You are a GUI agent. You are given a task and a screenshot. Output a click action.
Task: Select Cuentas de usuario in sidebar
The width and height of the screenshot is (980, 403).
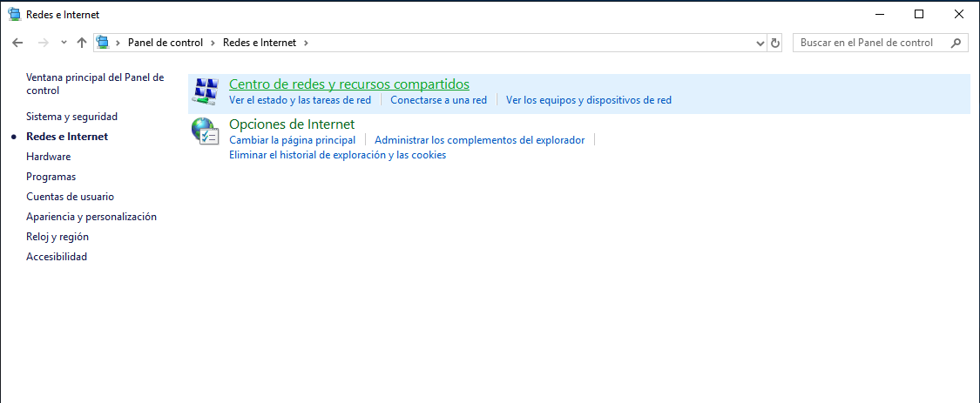(x=70, y=196)
